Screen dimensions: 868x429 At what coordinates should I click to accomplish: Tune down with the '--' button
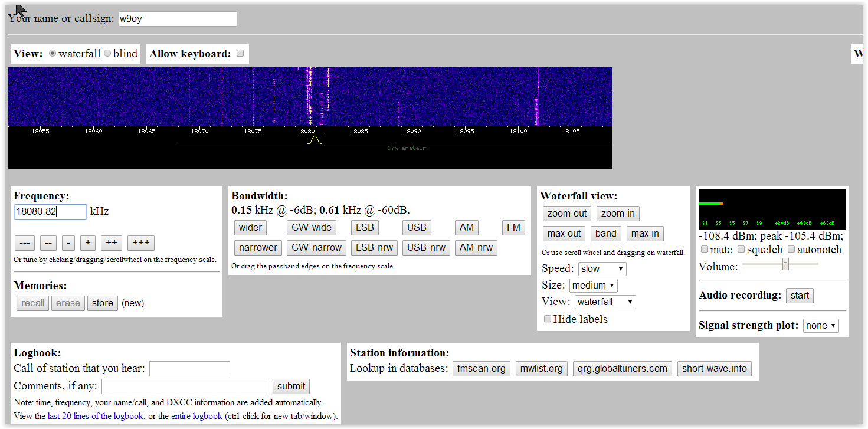(48, 243)
